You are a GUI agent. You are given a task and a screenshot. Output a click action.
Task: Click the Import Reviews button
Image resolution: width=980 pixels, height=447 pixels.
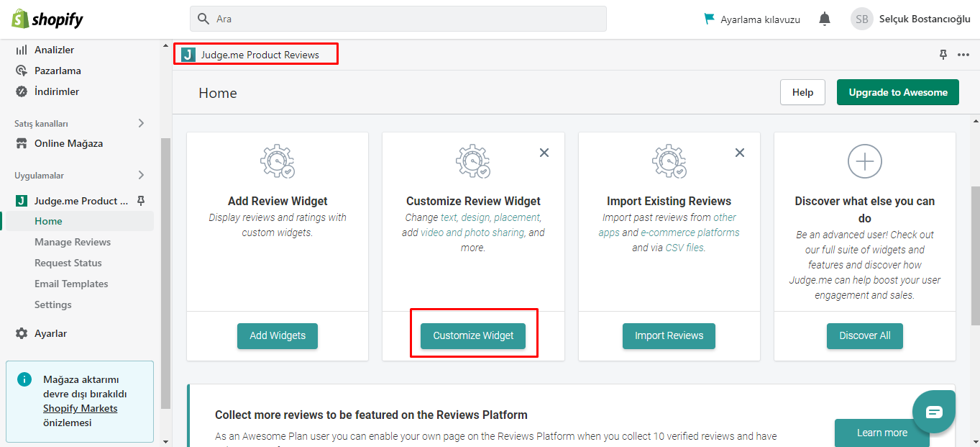(669, 335)
